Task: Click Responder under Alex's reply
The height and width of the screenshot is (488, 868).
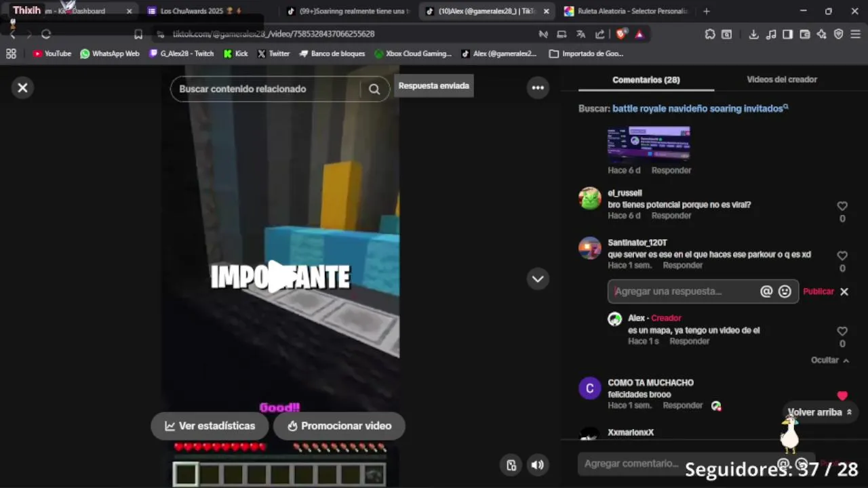Action: click(x=690, y=341)
